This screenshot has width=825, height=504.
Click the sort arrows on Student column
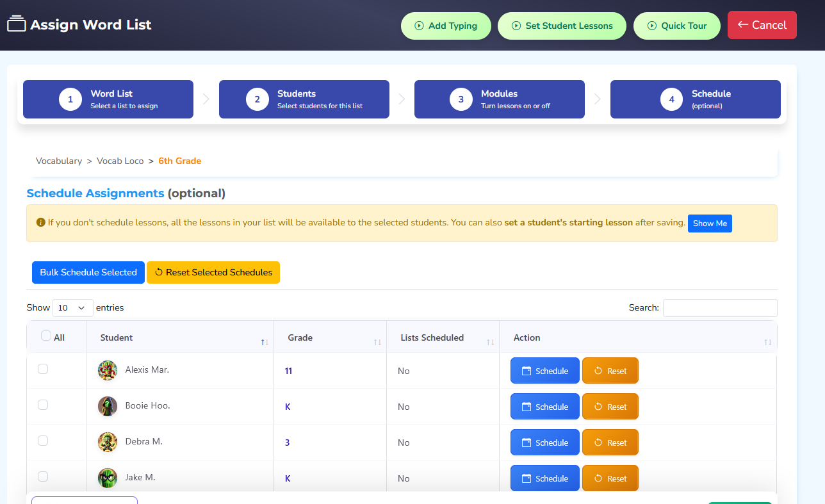click(265, 343)
